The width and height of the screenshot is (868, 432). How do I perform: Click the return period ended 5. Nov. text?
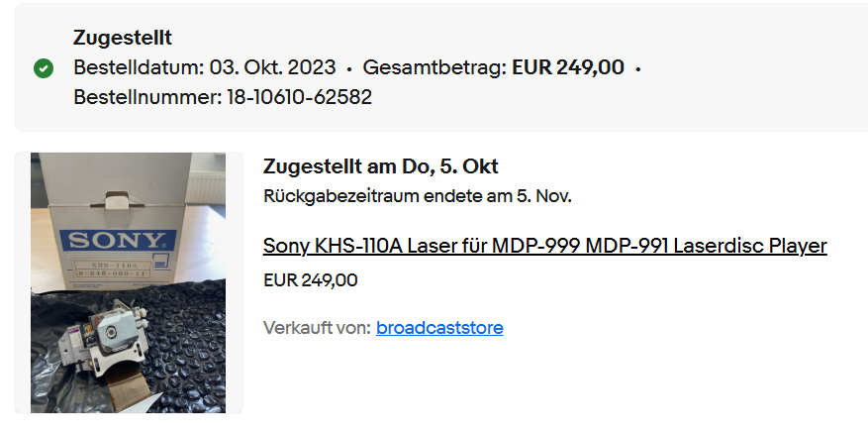click(x=418, y=196)
